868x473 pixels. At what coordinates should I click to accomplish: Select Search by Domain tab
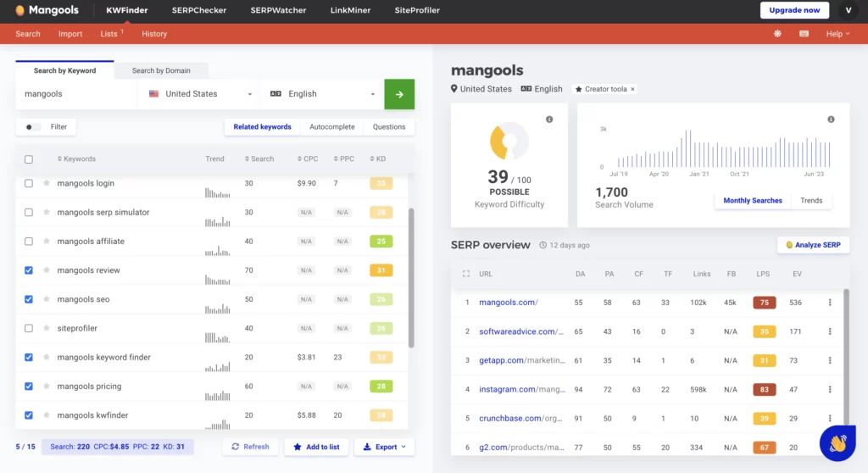(x=161, y=70)
